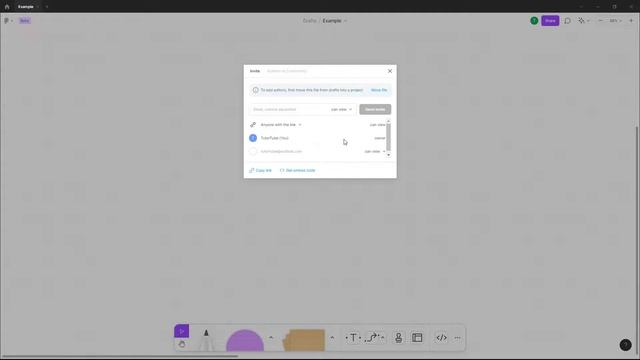Click the Home icon in the tab bar

click(x=7, y=7)
